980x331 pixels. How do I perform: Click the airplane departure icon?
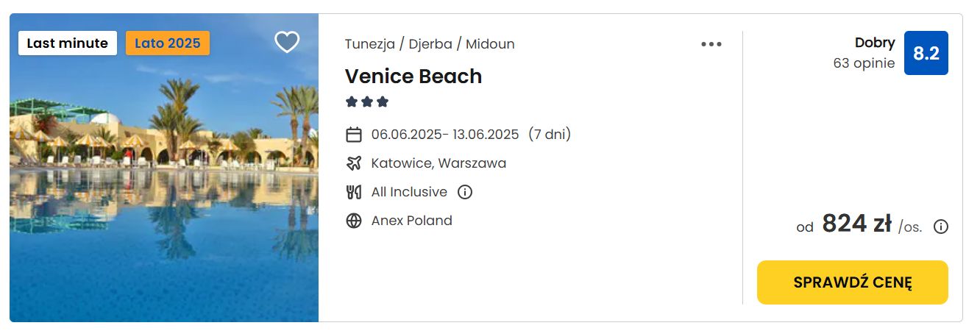point(354,163)
